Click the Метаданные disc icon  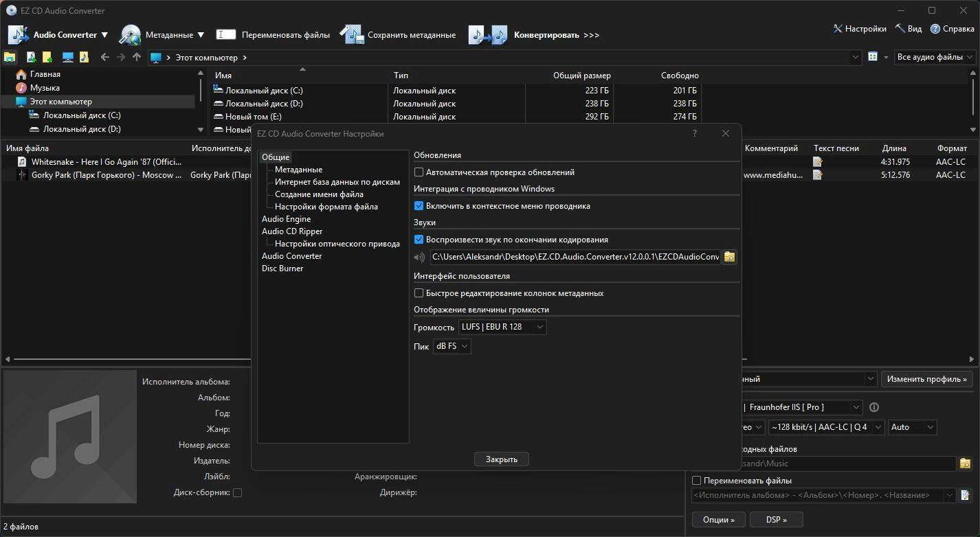pyautogui.click(x=130, y=34)
